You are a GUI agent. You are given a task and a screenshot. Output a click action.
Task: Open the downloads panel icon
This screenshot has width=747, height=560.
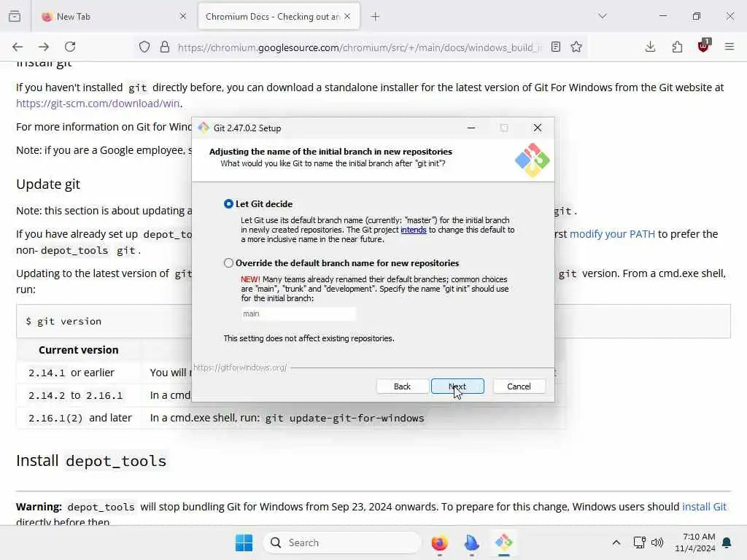point(650,47)
